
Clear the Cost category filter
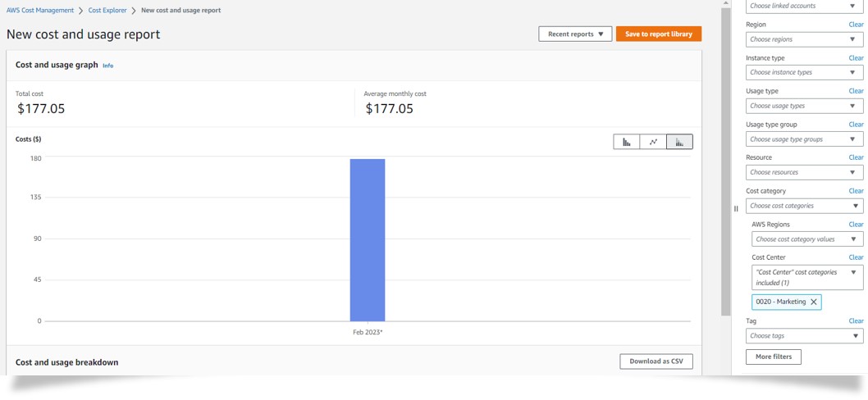(856, 191)
